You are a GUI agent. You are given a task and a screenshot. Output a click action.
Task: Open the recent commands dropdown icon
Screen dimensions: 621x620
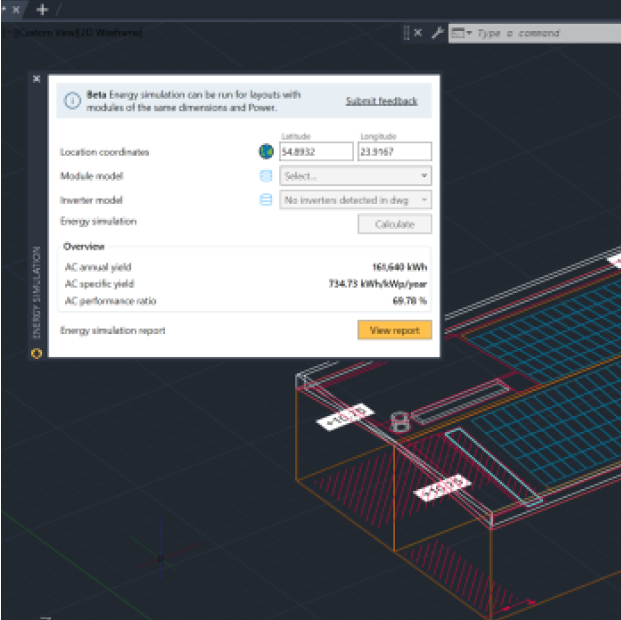point(462,33)
